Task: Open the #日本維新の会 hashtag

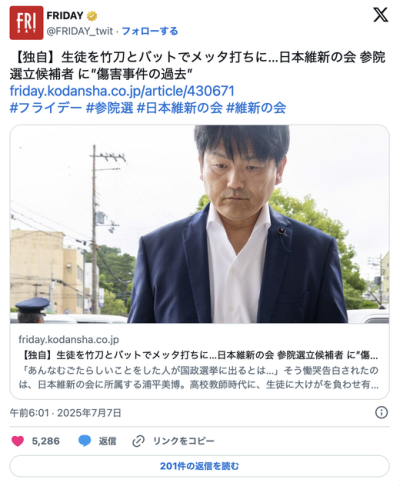Action: click(x=180, y=108)
